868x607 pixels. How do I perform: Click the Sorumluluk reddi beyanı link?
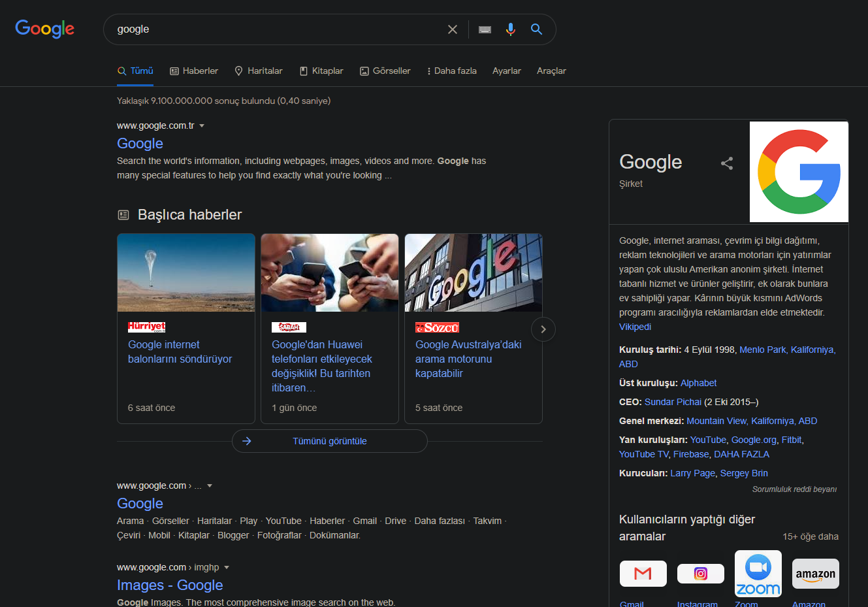click(794, 489)
